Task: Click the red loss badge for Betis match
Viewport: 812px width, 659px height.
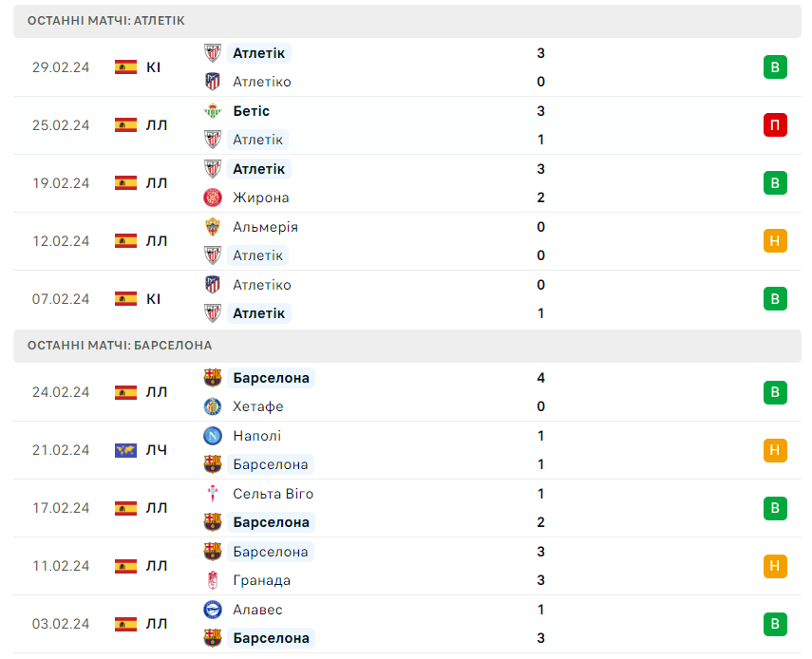Action: [775, 124]
